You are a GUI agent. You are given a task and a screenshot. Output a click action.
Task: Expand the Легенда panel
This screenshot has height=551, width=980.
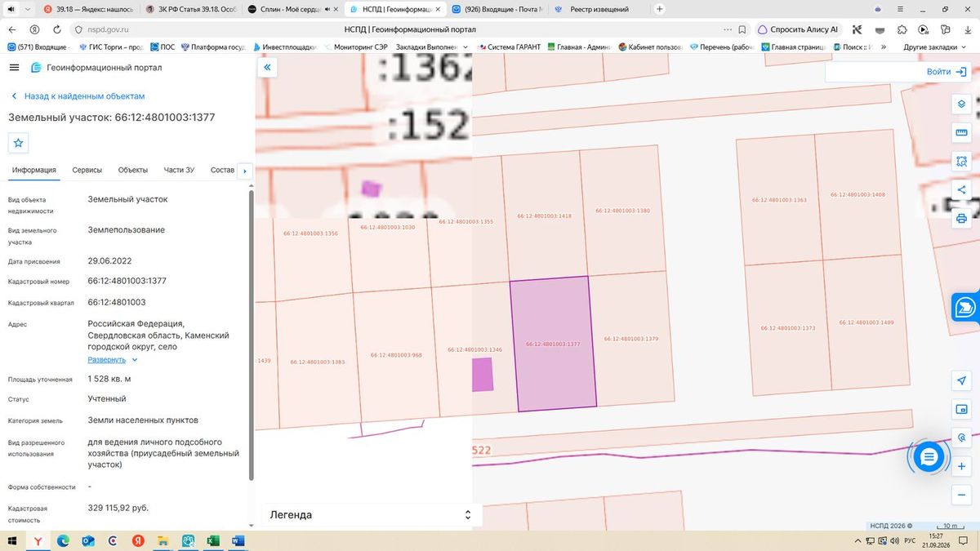click(372, 515)
